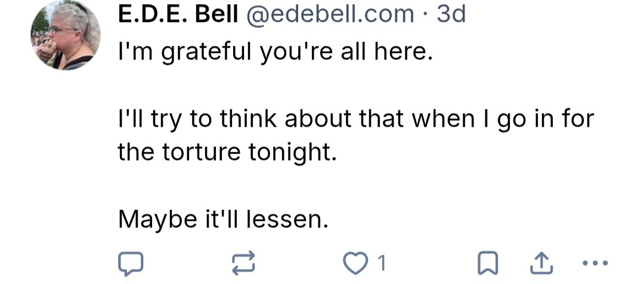Open the post via the 3d timestamp
This screenshot has width=644, height=284.
click(451, 14)
